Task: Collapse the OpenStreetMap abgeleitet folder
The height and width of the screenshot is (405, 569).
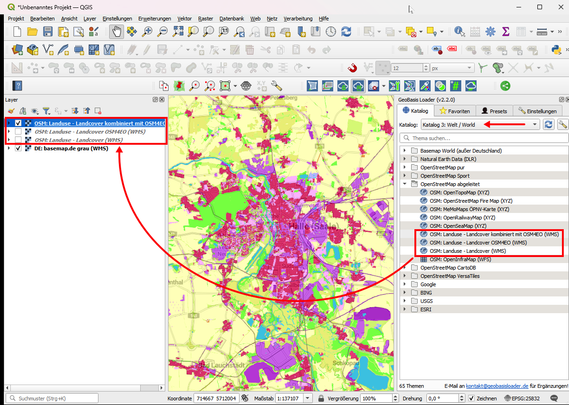Action: [405, 184]
